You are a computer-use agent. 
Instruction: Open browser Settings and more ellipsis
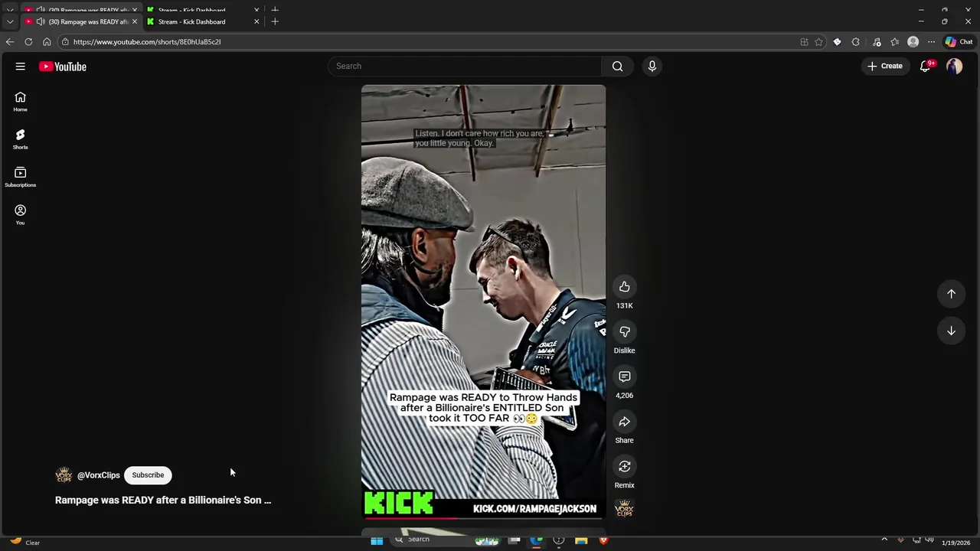click(931, 42)
